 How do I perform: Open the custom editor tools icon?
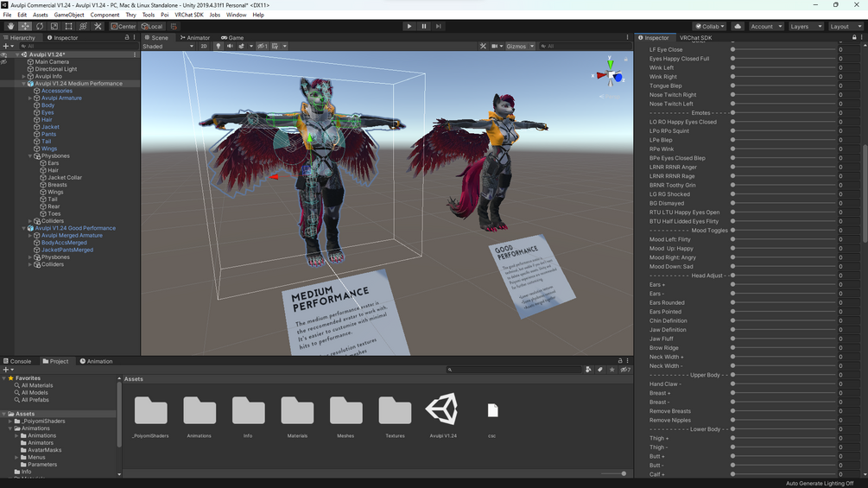pos(98,26)
